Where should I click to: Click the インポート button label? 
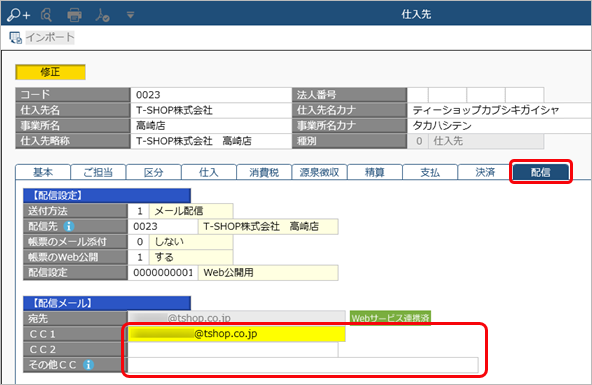(50, 37)
